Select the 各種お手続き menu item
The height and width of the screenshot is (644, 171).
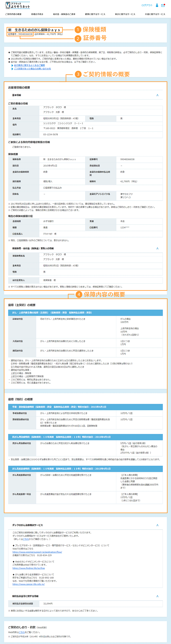(37, 14)
